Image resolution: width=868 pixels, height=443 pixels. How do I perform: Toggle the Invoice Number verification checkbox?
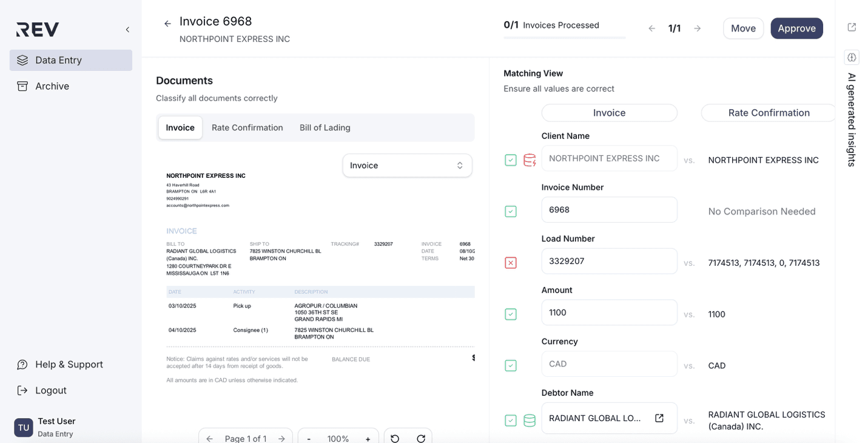pyautogui.click(x=510, y=211)
